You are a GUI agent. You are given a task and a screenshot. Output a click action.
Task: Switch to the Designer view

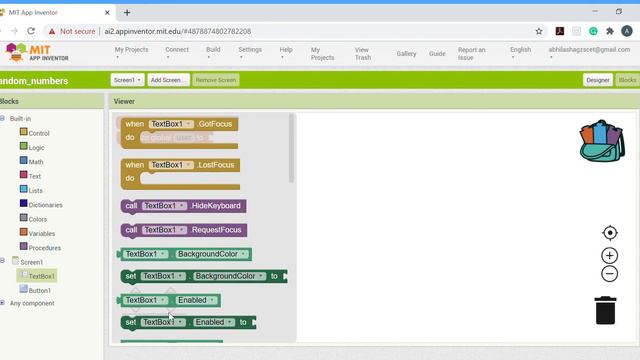598,80
